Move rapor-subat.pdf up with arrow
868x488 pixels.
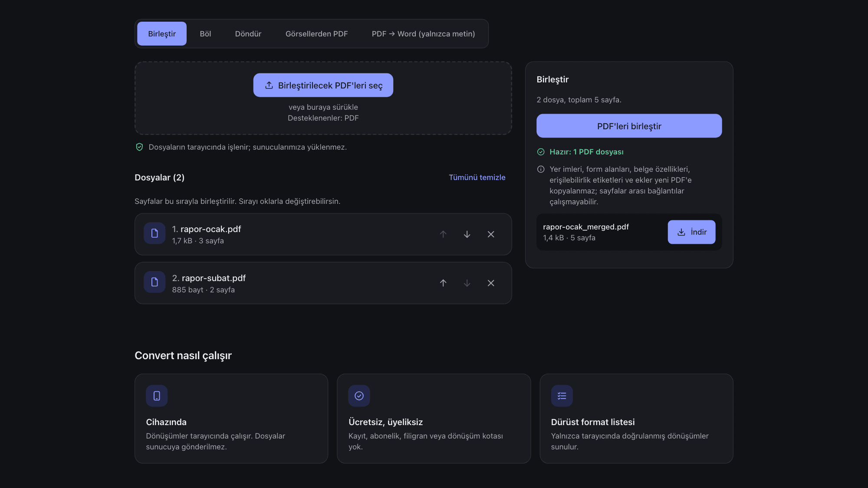(x=443, y=283)
